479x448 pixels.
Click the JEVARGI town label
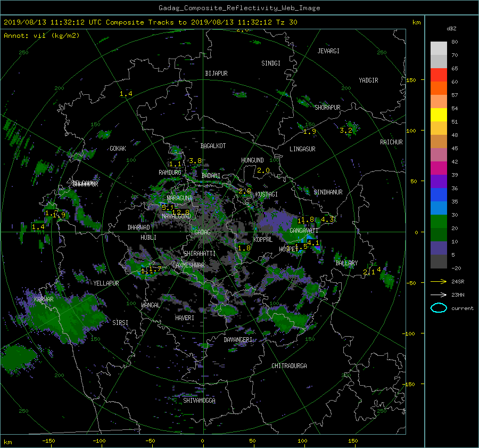328,51
